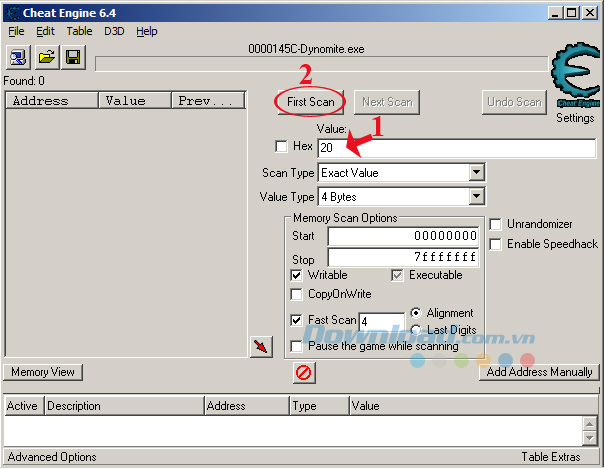Click the 0000145C-Dynomite.exe process label

point(306,49)
